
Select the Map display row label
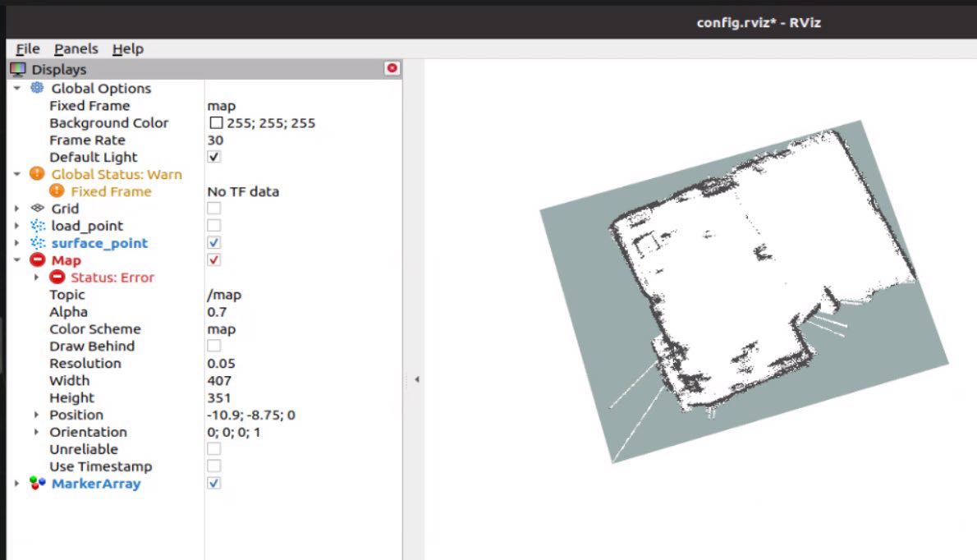point(66,260)
